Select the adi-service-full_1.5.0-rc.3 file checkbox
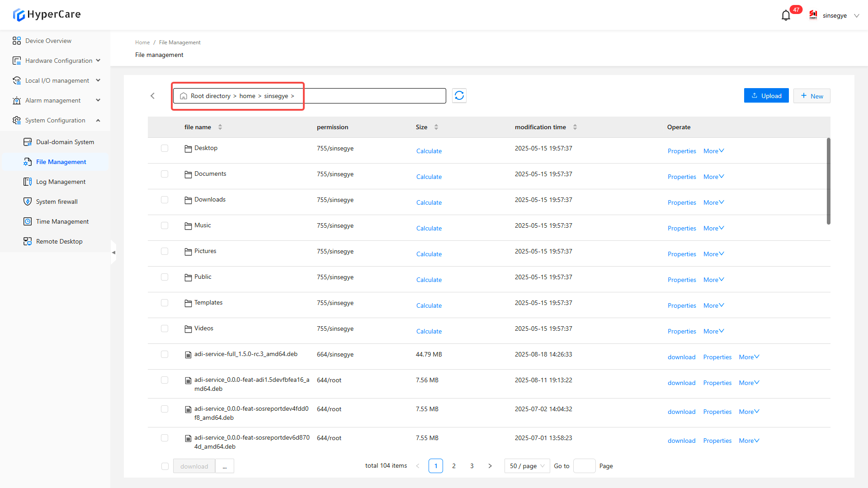868x488 pixels. click(165, 354)
